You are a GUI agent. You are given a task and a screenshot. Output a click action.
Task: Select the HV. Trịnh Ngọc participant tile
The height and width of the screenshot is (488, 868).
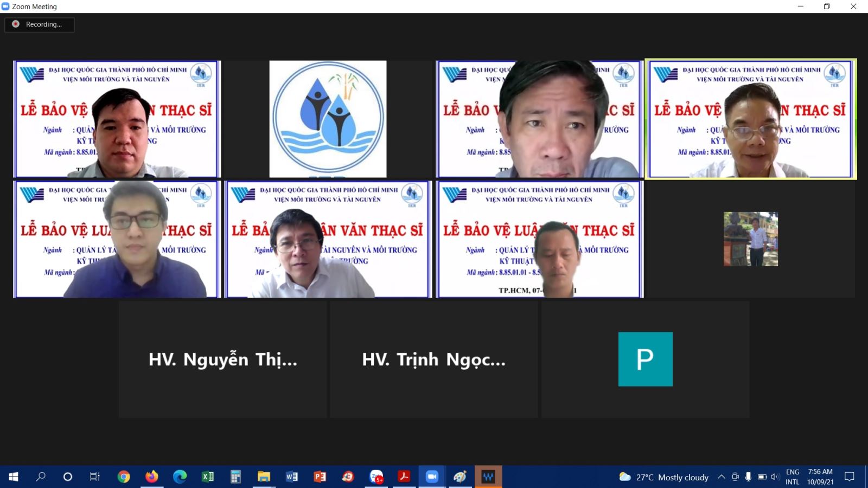click(433, 359)
